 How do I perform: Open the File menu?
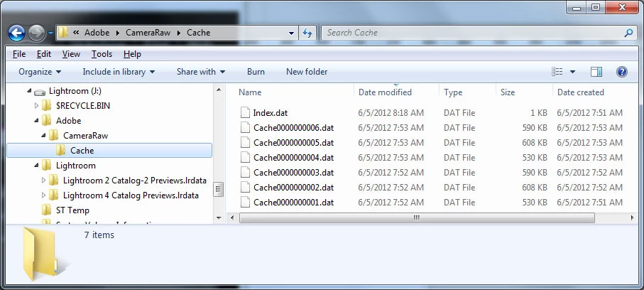[19, 54]
